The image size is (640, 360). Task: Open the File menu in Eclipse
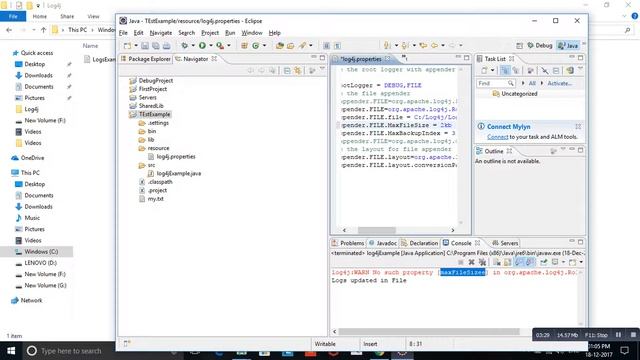click(123, 33)
